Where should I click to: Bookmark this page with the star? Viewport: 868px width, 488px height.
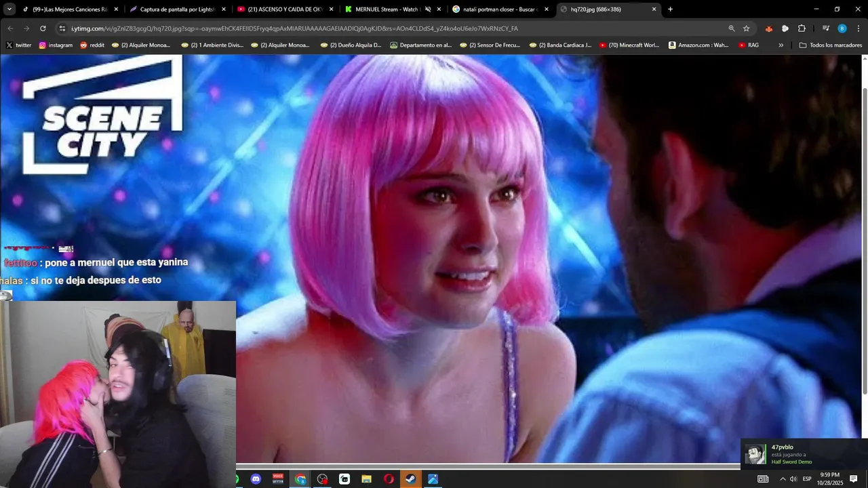(746, 28)
